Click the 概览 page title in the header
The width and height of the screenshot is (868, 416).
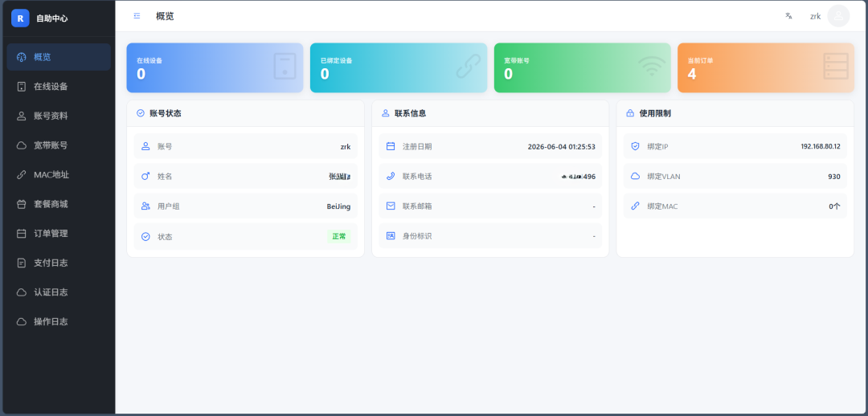point(165,16)
